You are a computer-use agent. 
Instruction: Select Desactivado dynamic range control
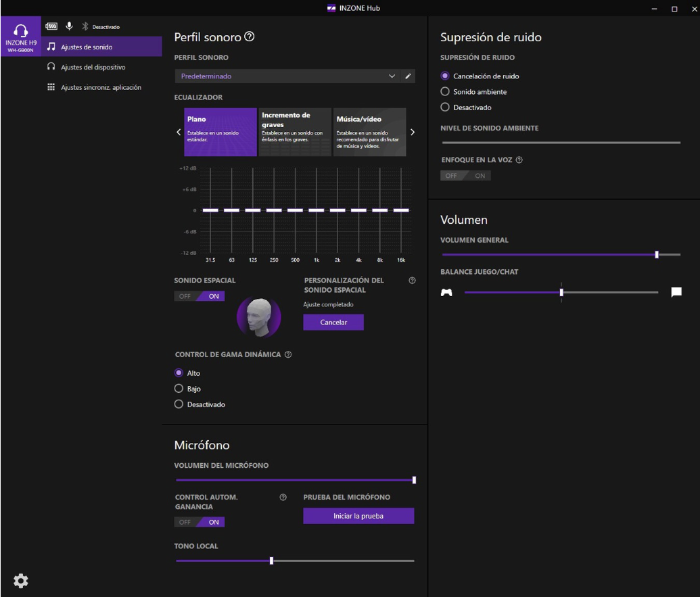click(200, 404)
